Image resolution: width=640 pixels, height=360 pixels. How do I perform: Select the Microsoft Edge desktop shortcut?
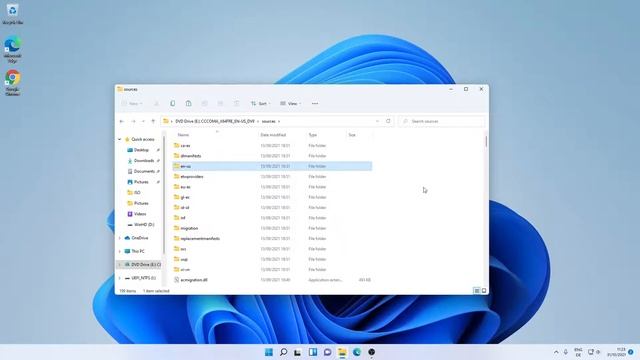tap(13, 49)
